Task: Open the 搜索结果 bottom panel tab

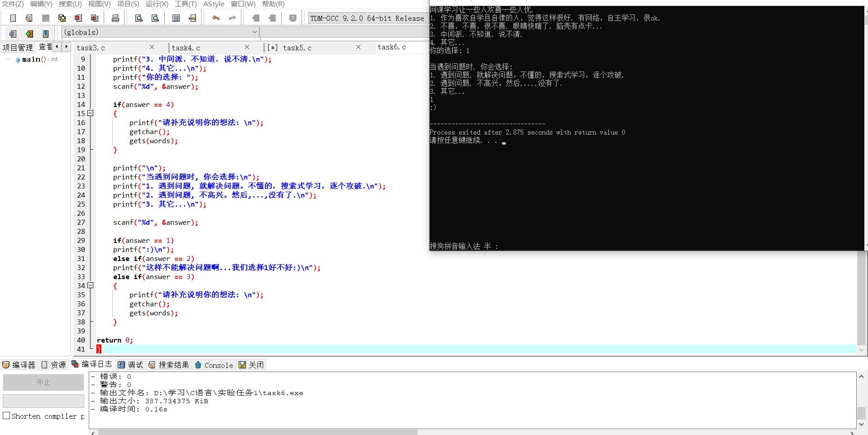Action: tap(169, 365)
